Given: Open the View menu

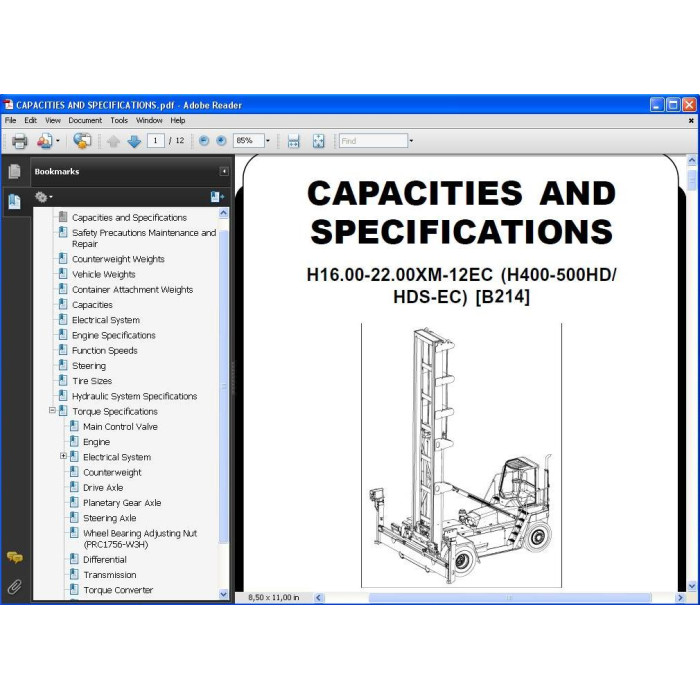Looking at the screenshot, I should coord(53,121).
